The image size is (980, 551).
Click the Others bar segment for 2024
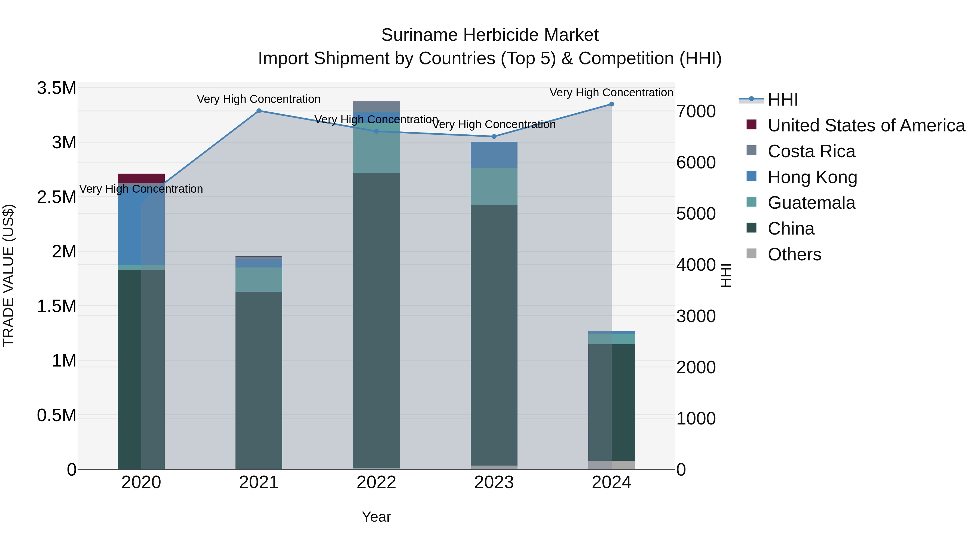pyautogui.click(x=612, y=465)
